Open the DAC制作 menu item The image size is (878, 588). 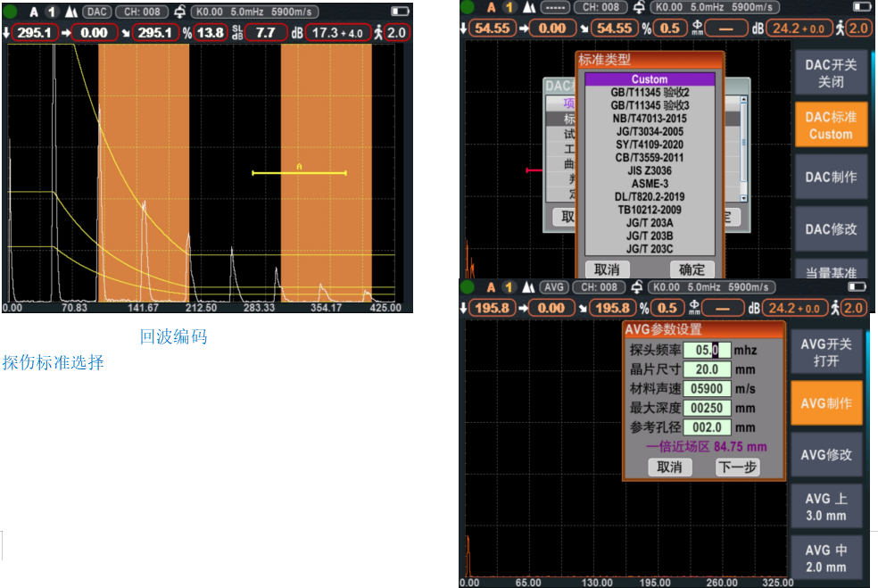[x=831, y=177]
